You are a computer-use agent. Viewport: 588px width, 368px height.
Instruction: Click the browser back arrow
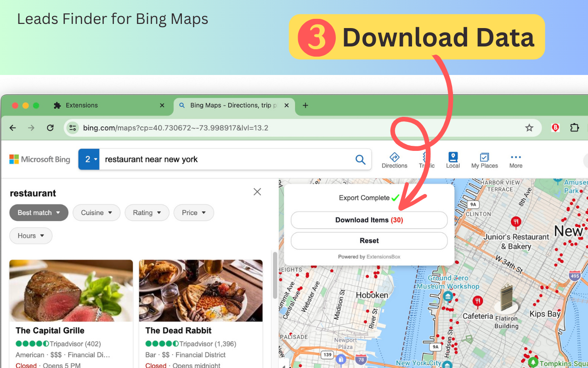click(x=13, y=128)
